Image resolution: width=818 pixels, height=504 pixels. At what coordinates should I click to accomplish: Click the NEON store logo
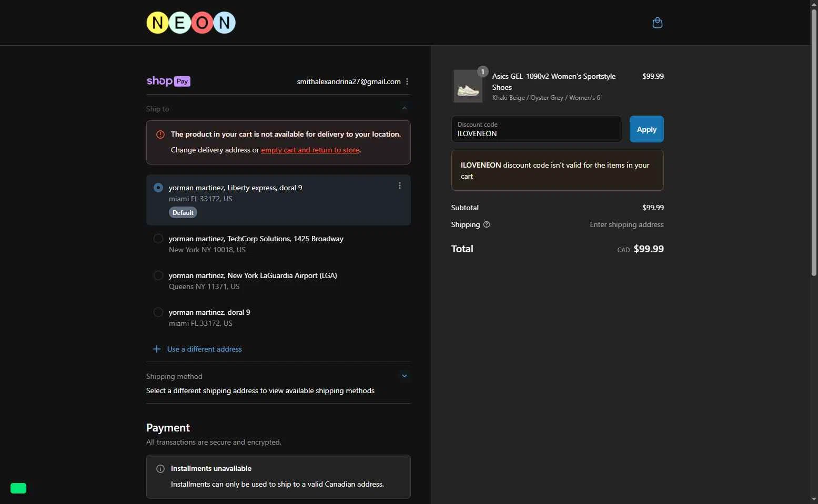[191, 23]
